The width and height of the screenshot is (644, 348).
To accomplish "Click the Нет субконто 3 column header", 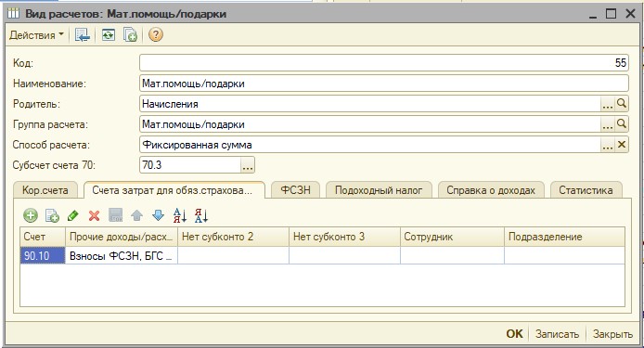I will pyautogui.click(x=344, y=237).
